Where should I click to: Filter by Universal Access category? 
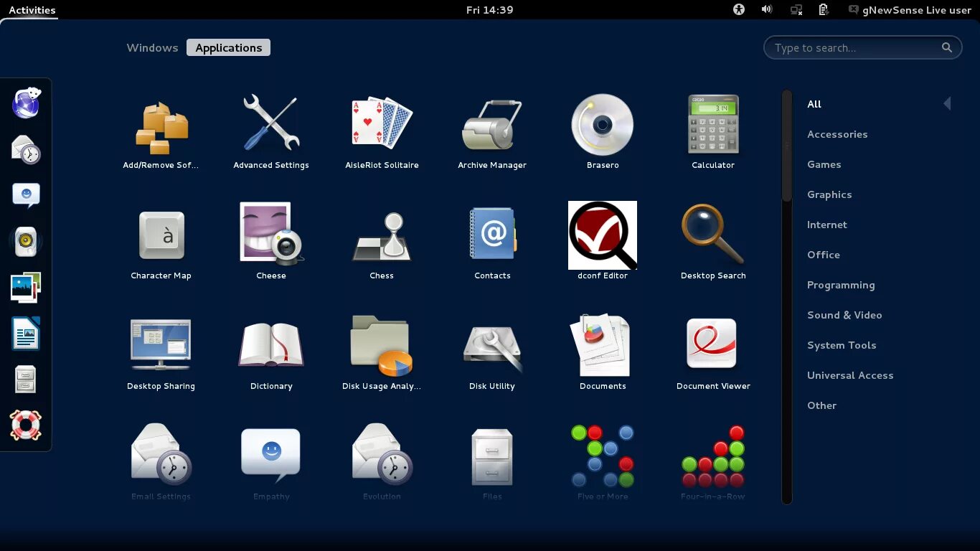point(850,375)
